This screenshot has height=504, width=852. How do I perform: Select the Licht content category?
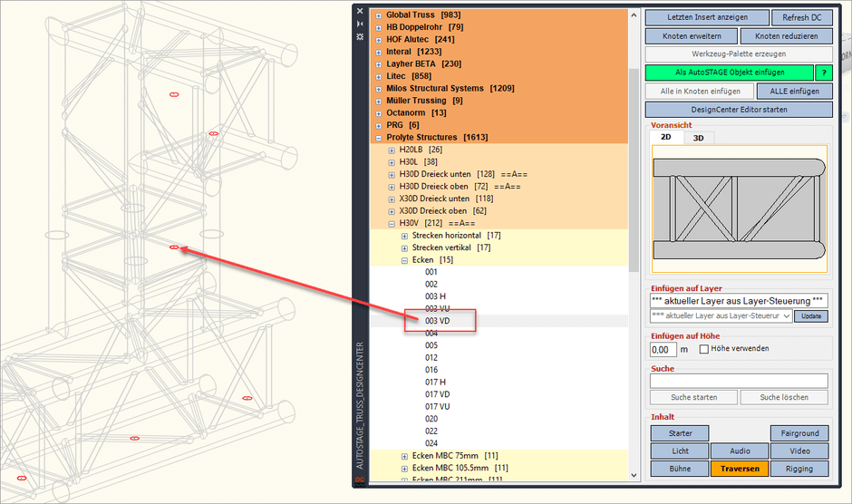click(x=680, y=451)
